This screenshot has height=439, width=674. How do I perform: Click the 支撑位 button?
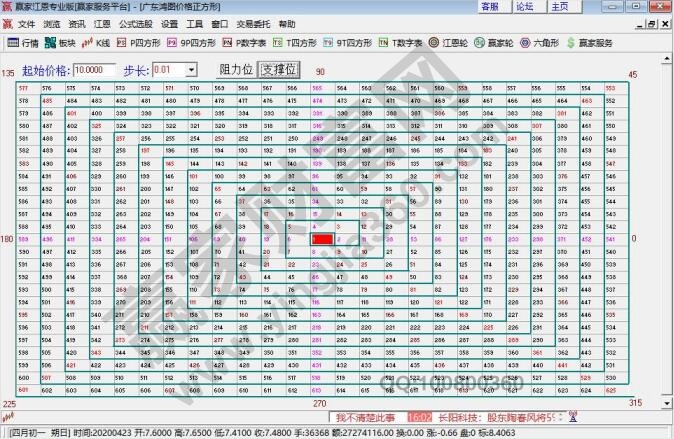click(x=278, y=70)
